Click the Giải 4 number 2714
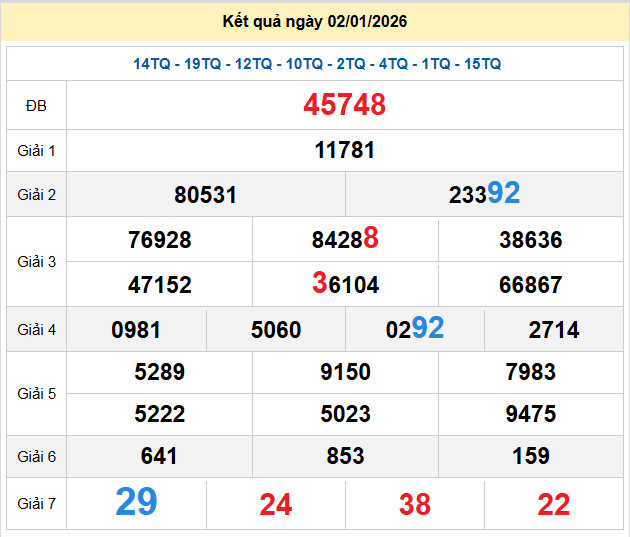The image size is (630, 537). pyautogui.click(x=553, y=330)
